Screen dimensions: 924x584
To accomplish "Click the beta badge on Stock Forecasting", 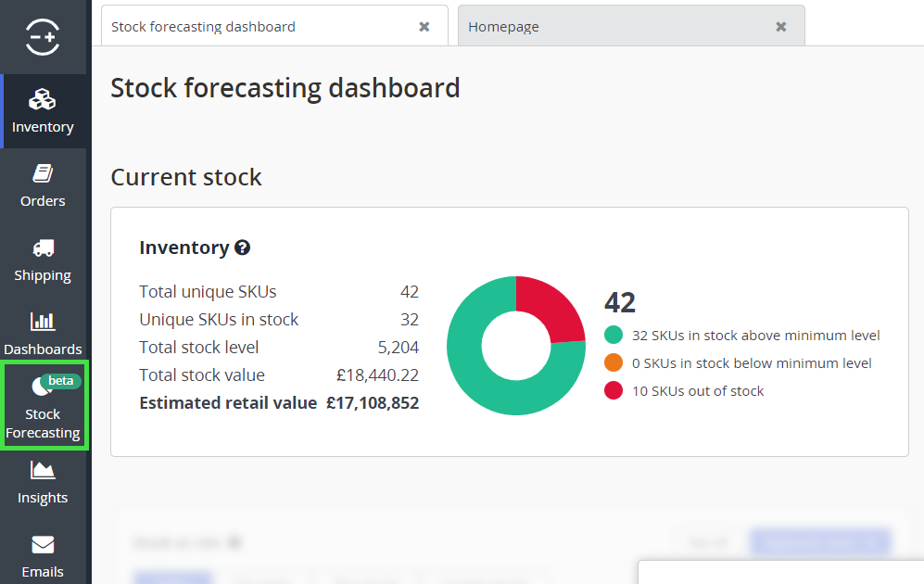I will 61,381.
